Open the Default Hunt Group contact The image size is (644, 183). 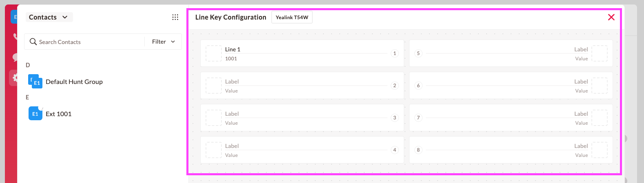coord(74,82)
